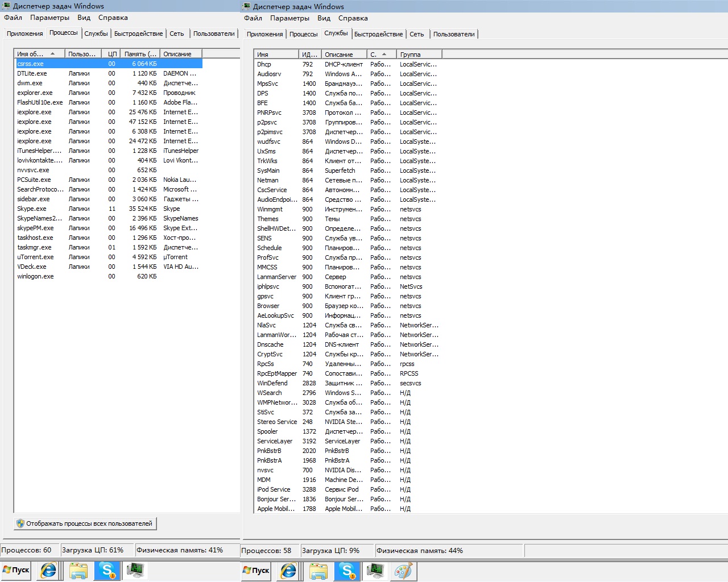Open Skype from the left taskbar

tap(107, 570)
